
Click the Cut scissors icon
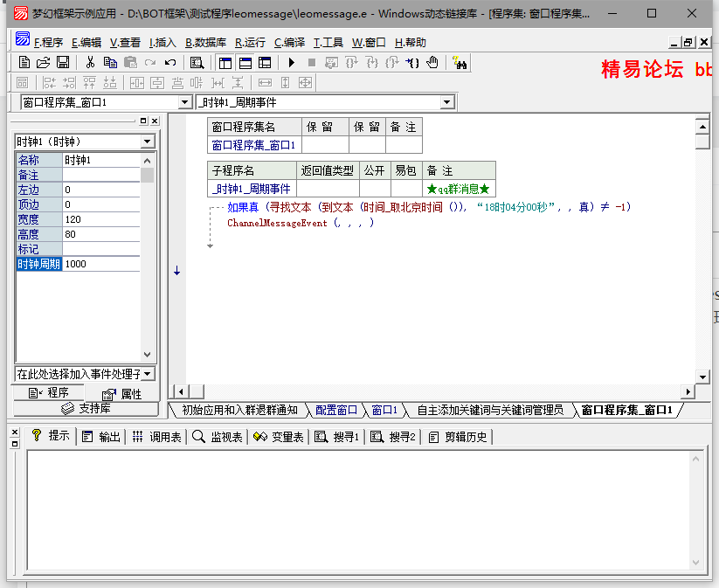tap(89, 62)
